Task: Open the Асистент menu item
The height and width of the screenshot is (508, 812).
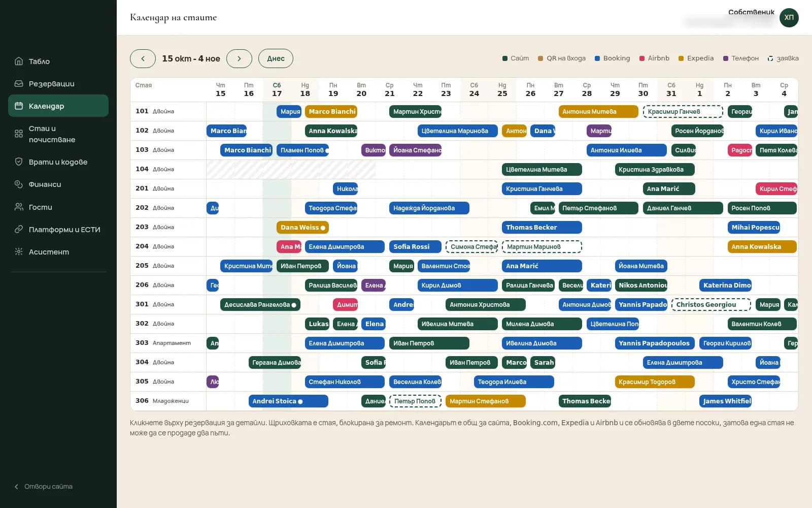Action: tap(58, 252)
